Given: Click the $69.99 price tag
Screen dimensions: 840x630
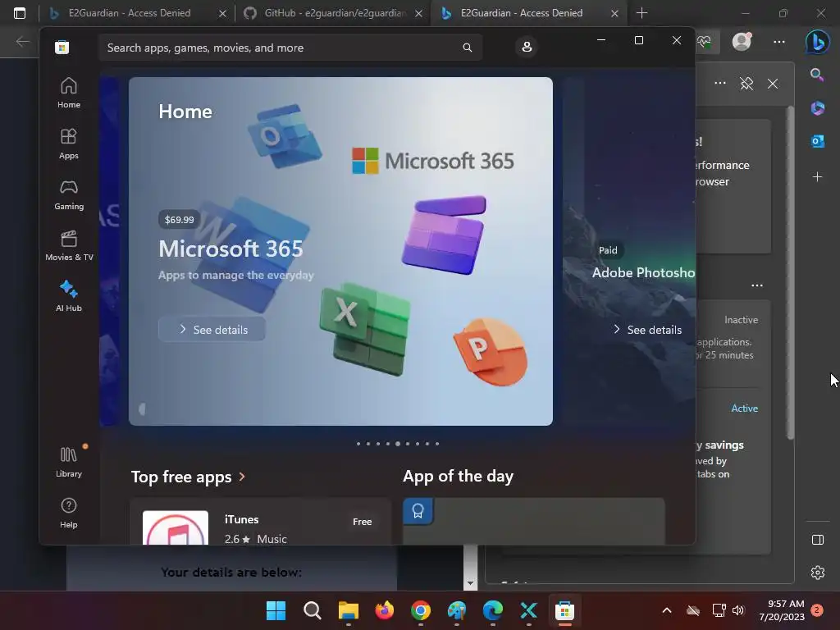Looking at the screenshot, I should coord(179,220).
